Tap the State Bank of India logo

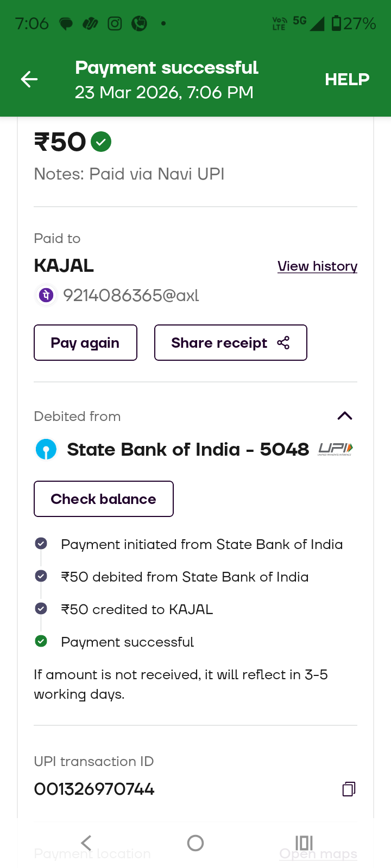(46, 450)
